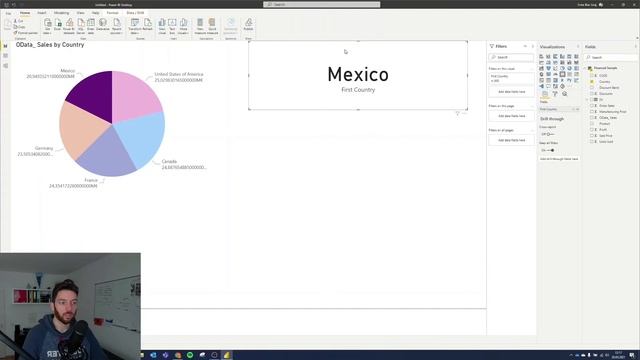Click the Cut command in the clipboard group
Image resolution: width=640 pixels, height=360 pixels.
18,21
